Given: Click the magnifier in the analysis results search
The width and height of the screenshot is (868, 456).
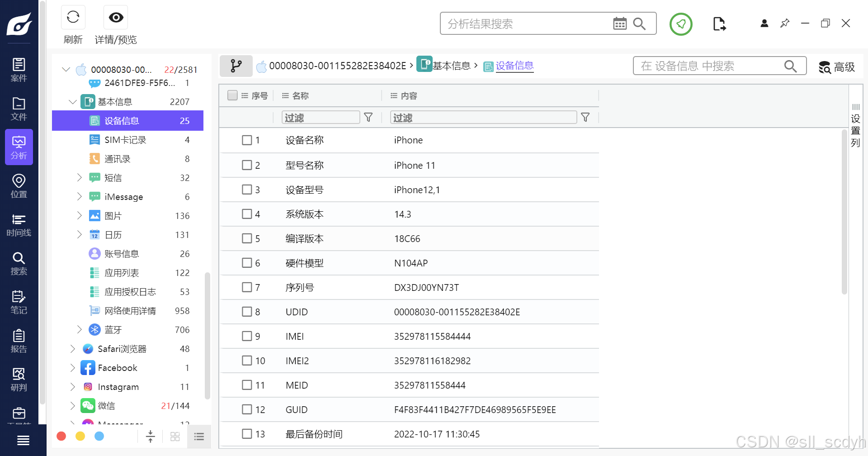Looking at the screenshot, I should click(x=639, y=24).
